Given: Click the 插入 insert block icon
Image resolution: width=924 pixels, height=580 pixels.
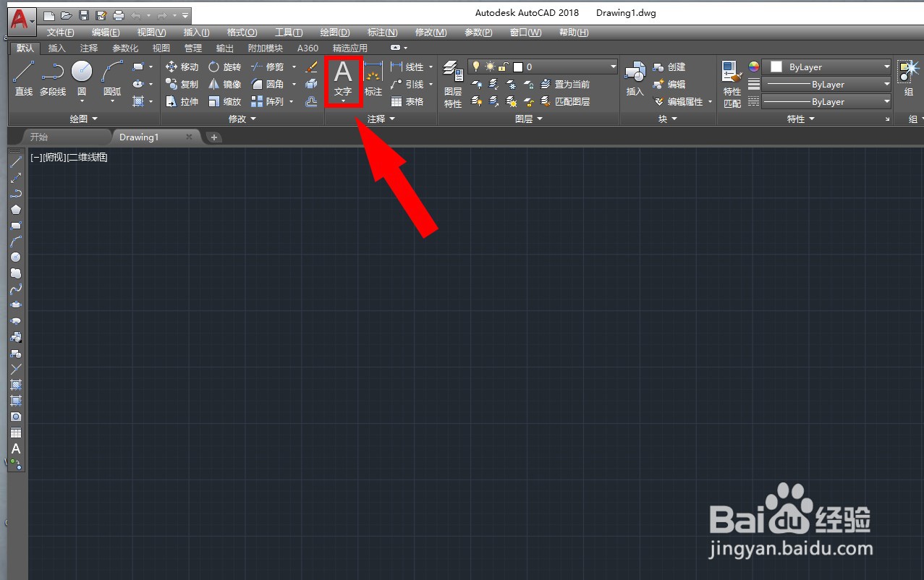Looking at the screenshot, I should coord(635,79).
